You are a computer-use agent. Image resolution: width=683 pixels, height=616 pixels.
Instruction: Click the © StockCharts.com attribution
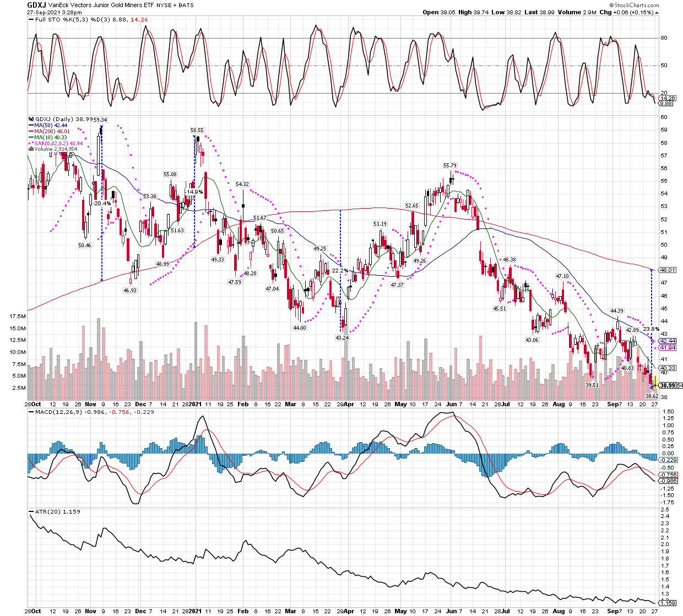pyautogui.click(x=633, y=5)
